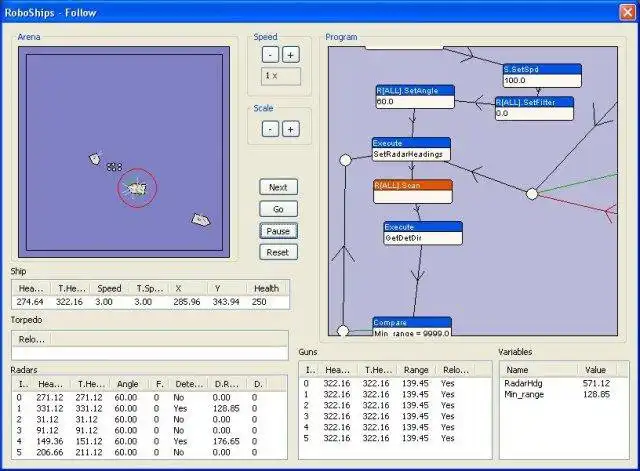Select the RadarHdg variable row
The height and width of the screenshot is (471, 640).
coord(564,383)
